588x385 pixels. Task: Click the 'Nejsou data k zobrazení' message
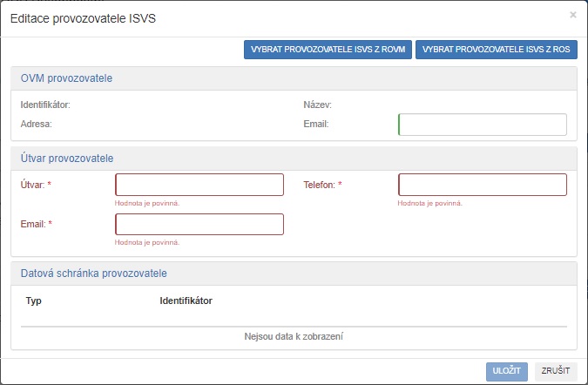click(294, 336)
